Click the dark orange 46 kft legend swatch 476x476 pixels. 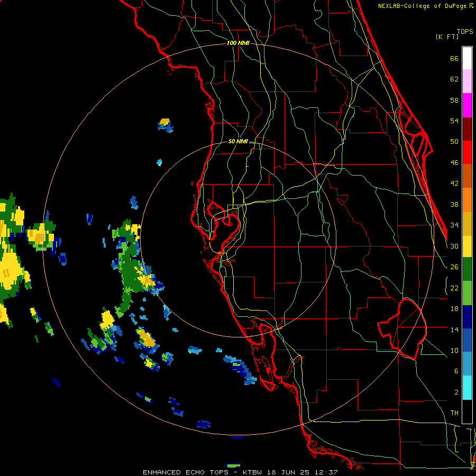point(467,176)
